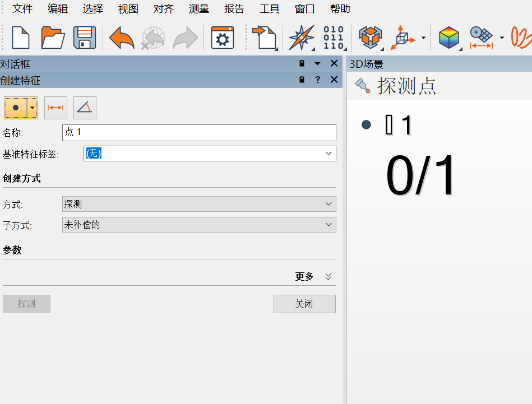Click the point 1 bullet in 3D scene
This screenshot has width=532, height=404.
(366, 125)
